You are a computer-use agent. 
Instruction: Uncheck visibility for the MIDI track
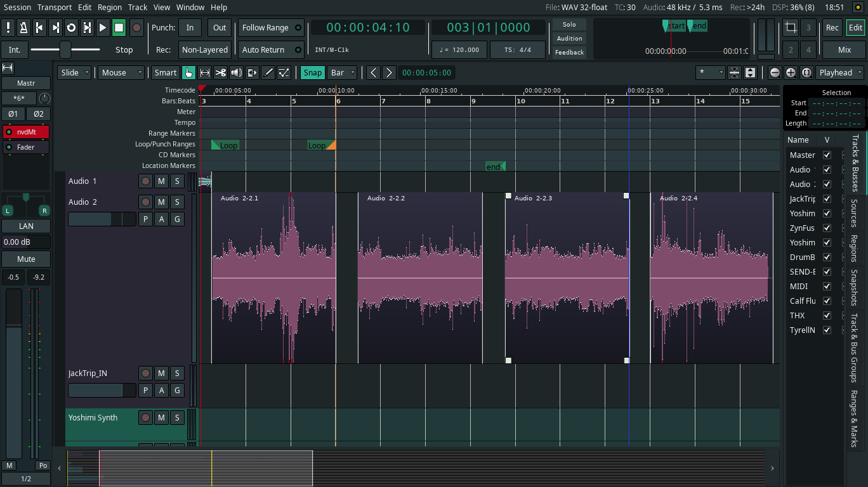[827, 287]
